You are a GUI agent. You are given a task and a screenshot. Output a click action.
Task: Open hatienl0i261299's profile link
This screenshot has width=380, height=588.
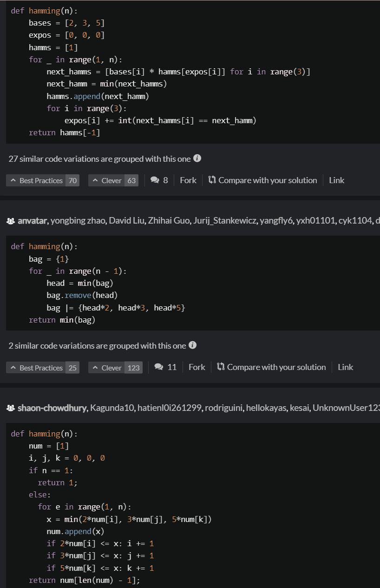(x=170, y=408)
